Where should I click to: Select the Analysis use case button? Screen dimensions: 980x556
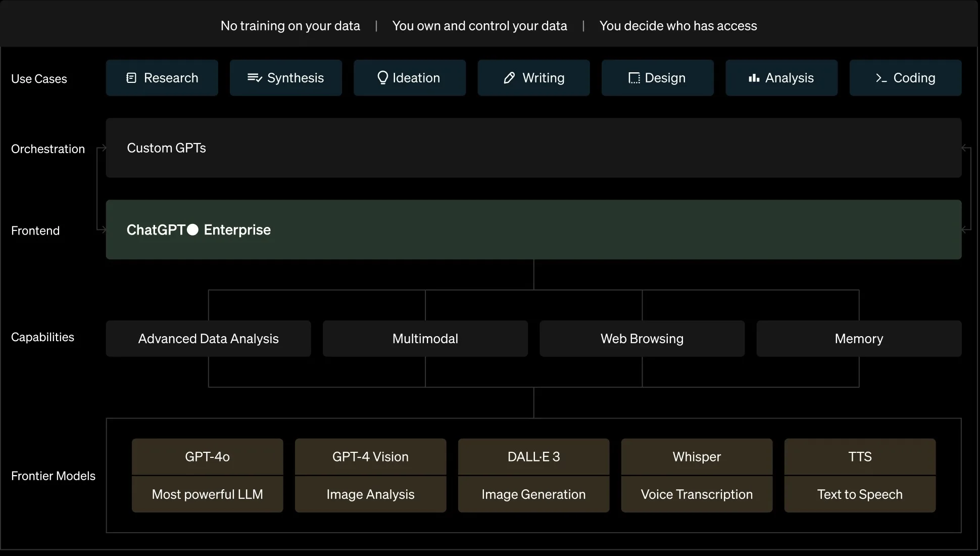coord(781,78)
